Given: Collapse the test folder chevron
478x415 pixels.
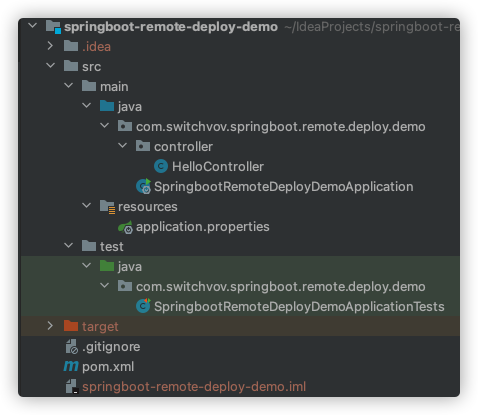Looking at the screenshot, I should click(x=69, y=245).
